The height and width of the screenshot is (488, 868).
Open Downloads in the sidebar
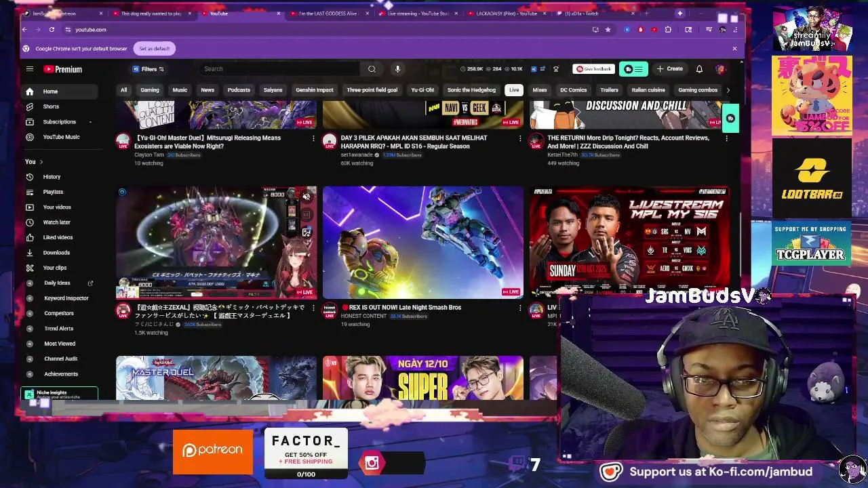tap(56, 253)
